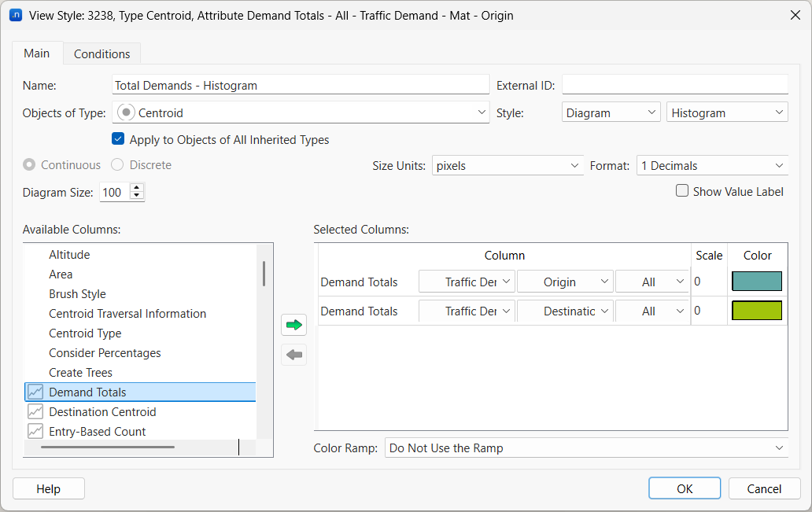
Task: Click the Centroid type icon in dropdown
Action: (x=126, y=112)
